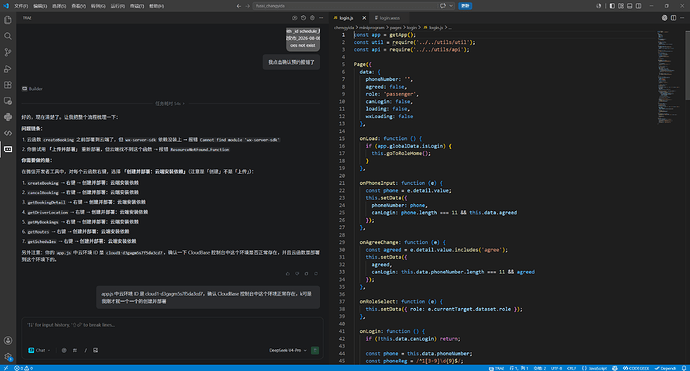Image resolution: width=690 pixels, height=371 pixels.
Task: Click the refresh icon in command bar
Action: pyautogui.click(x=443, y=6)
